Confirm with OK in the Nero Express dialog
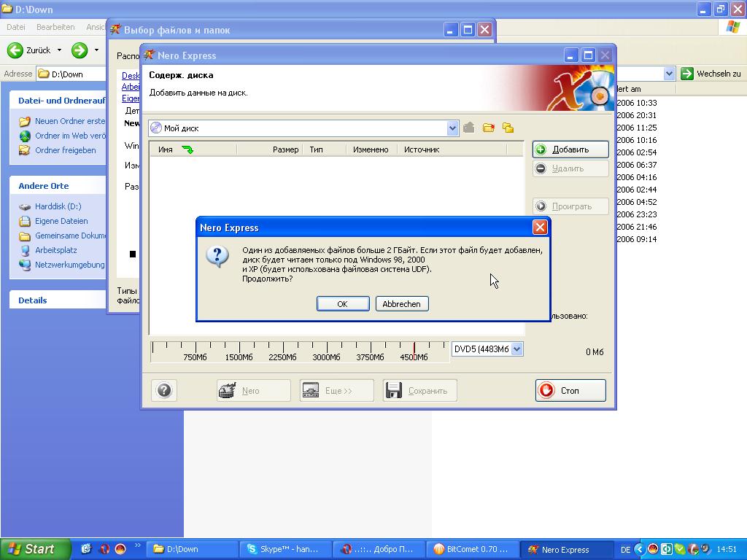 pyautogui.click(x=343, y=304)
